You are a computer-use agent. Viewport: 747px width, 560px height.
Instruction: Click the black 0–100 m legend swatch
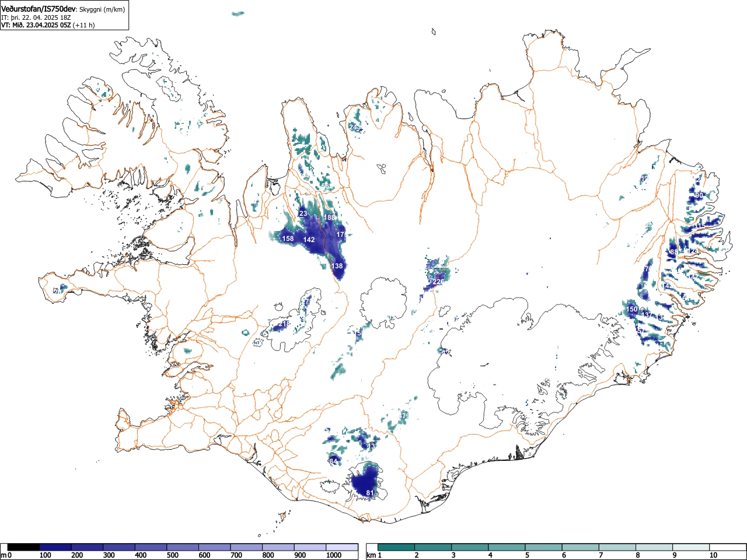coord(23,547)
